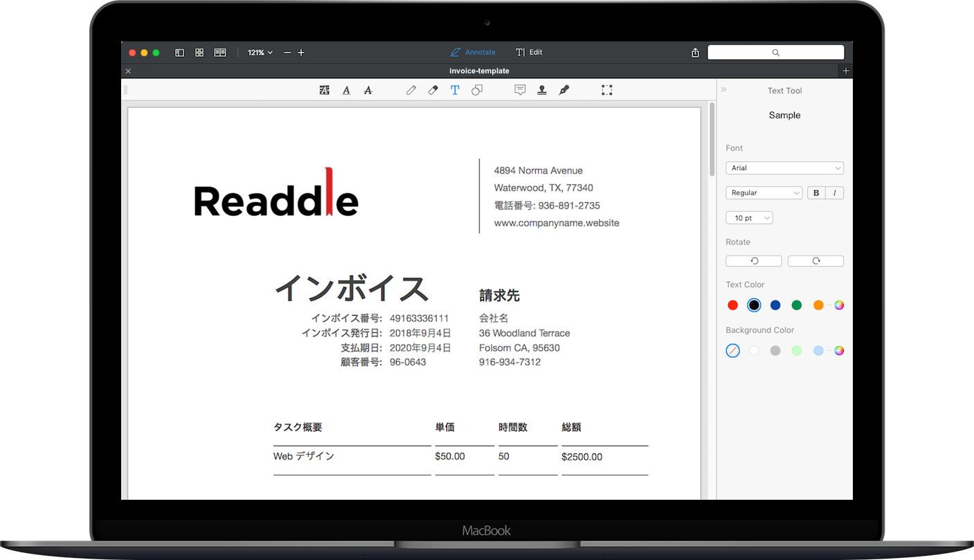Zoom in with the plus button
This screenshot has height=560, width=974.
coord(301,53)
